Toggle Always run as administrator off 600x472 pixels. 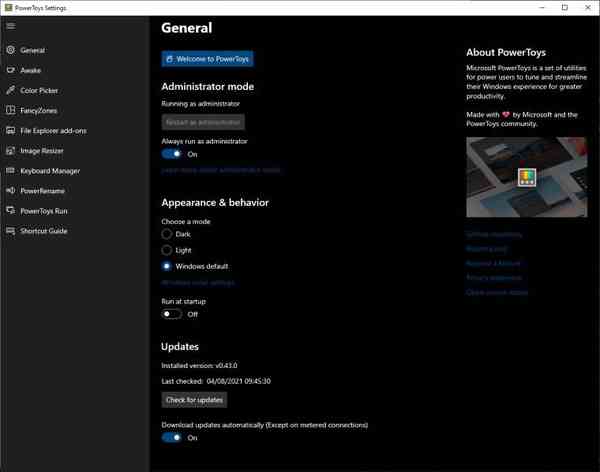[x=172, y=154]
